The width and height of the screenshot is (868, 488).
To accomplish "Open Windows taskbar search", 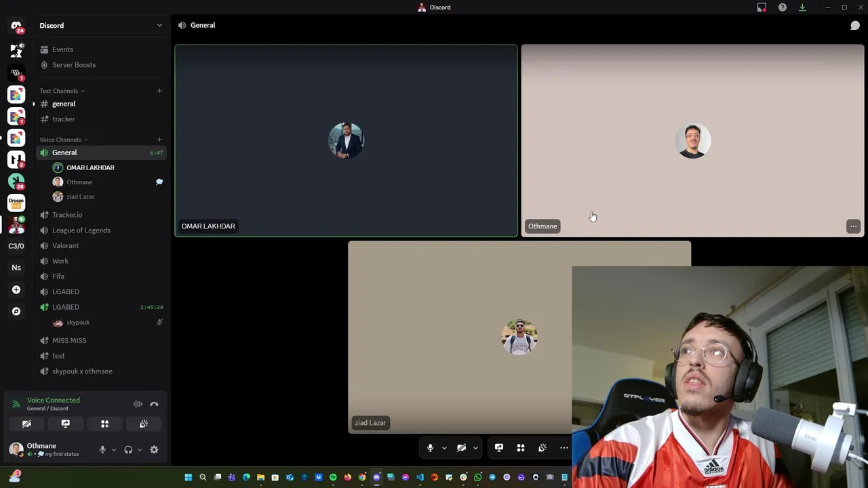I will click(x=203, y=478).
